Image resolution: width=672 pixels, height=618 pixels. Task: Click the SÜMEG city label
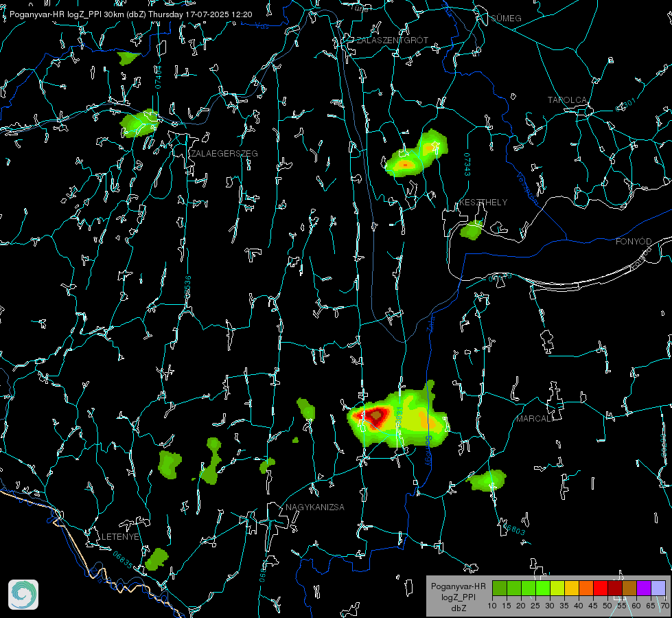click(x=506, y=19)
